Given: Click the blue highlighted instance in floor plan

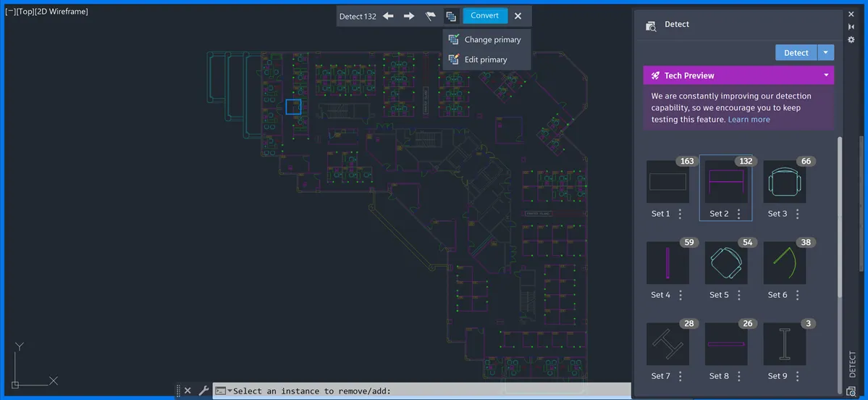Looking at the screenshot, I should pos(293,107).
